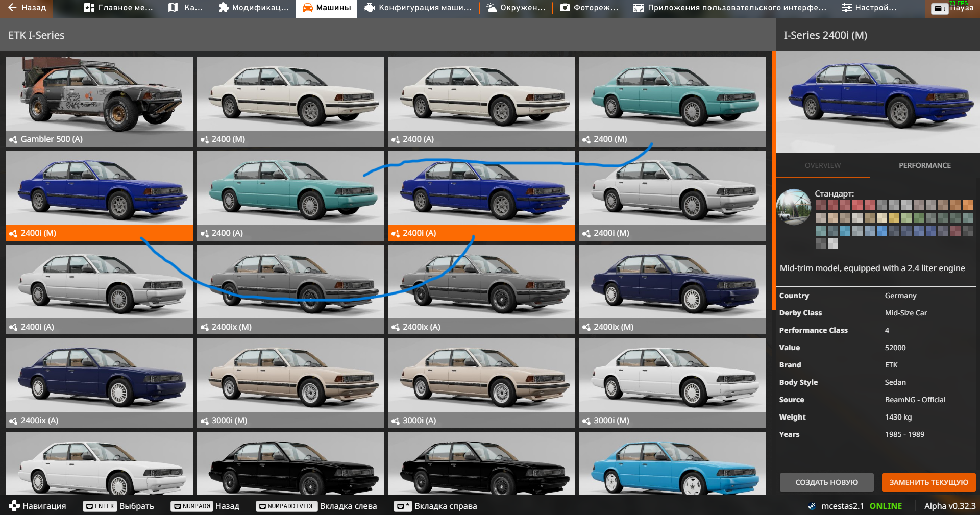Screen dimensions: 980x515
Task: Click the Country value Germany
Action: tap(900, 296)
